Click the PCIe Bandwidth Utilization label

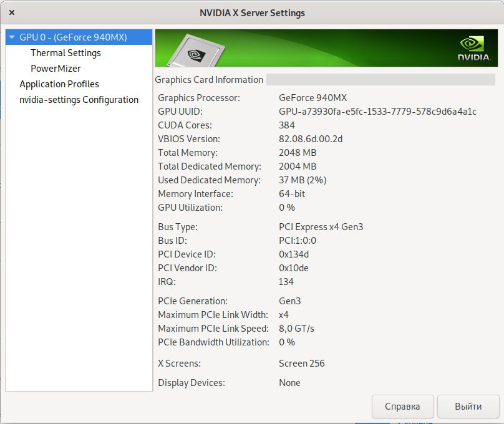coord(213,342)
